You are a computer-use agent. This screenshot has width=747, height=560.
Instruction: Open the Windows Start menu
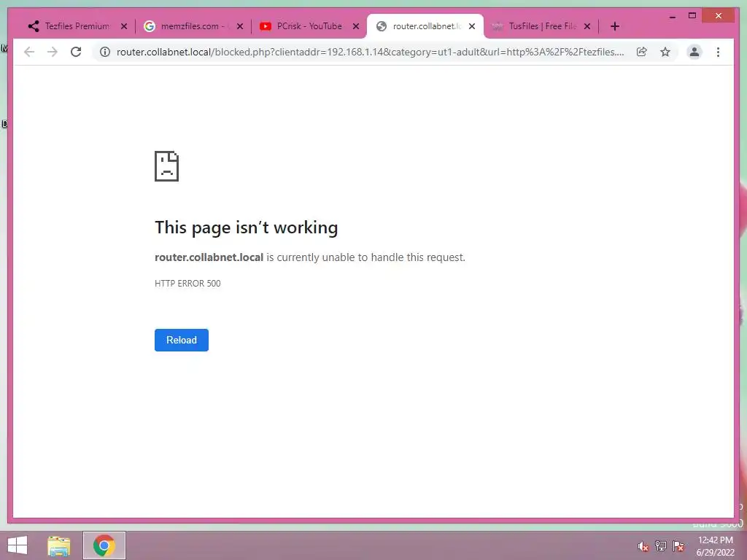(18, 545)
